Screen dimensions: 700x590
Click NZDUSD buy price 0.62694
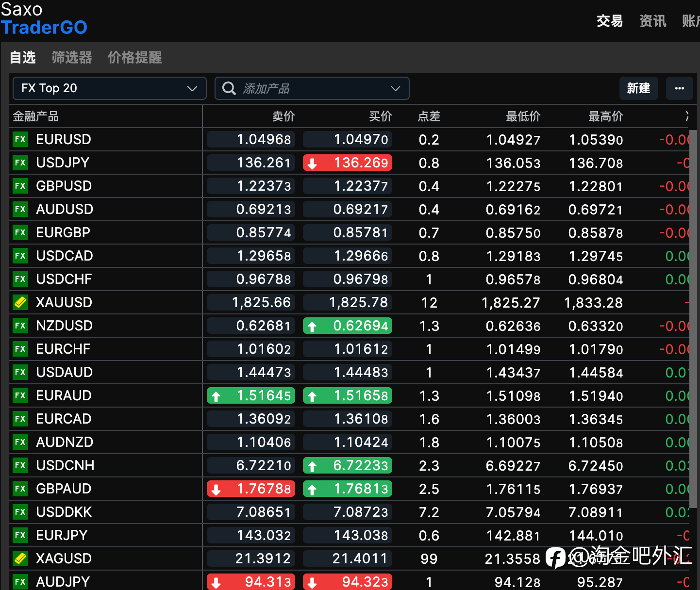(x=348, y=326)
